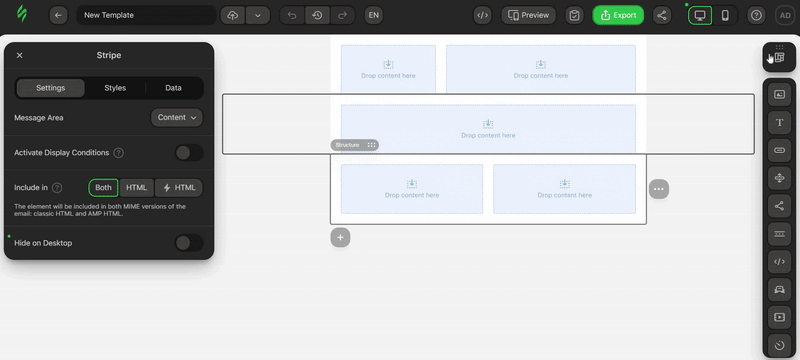Add a new structure with plus button

point(340,237)
